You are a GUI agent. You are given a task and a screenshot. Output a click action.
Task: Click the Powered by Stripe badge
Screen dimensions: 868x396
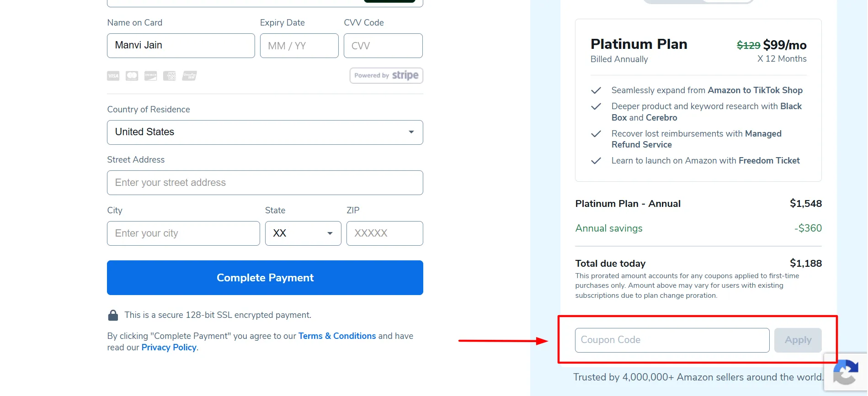point(386,75)
